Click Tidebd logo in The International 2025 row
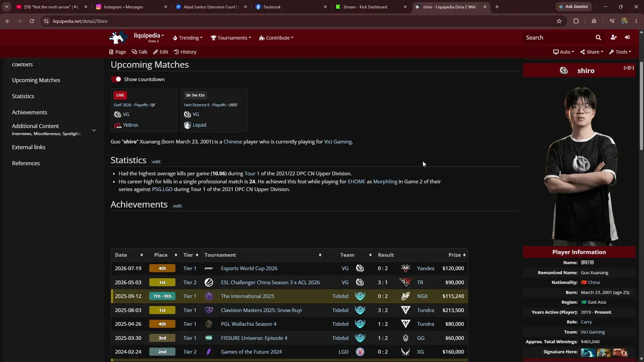This screenshot has width=644, height=362. 360,296
